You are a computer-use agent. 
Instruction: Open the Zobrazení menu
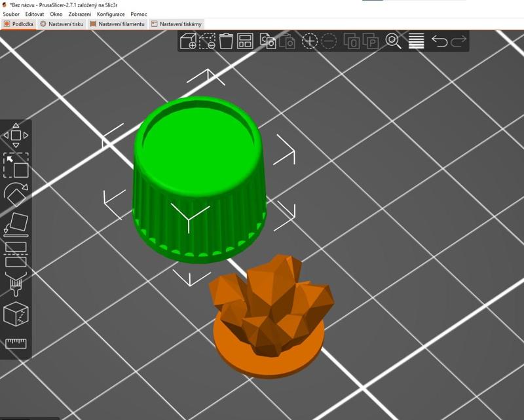click(x=79, y=14)
